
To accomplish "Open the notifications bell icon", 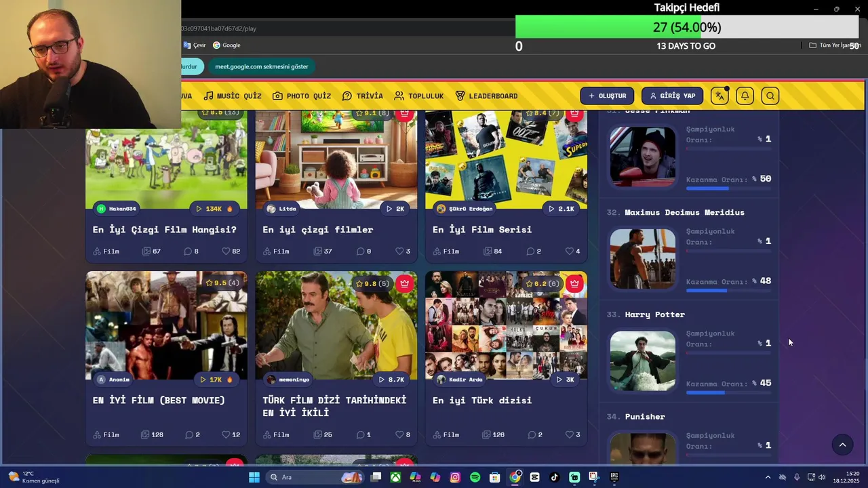I will (745, 96).
